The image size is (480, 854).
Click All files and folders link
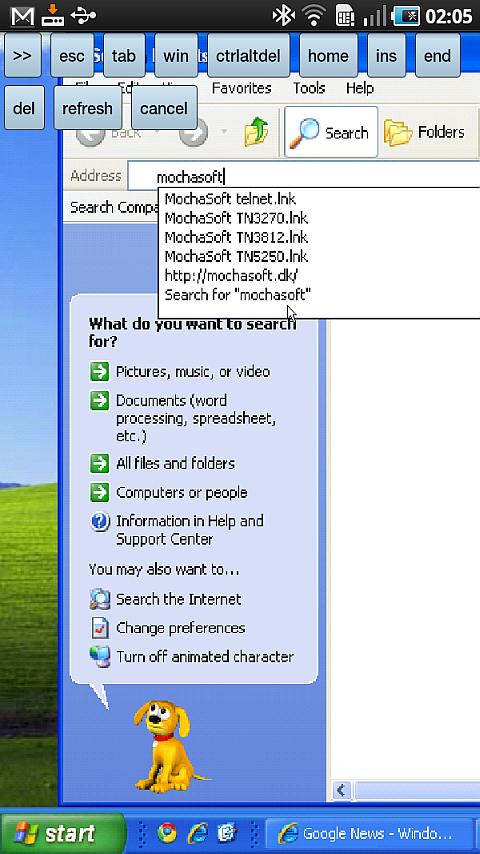pos(175,463)
